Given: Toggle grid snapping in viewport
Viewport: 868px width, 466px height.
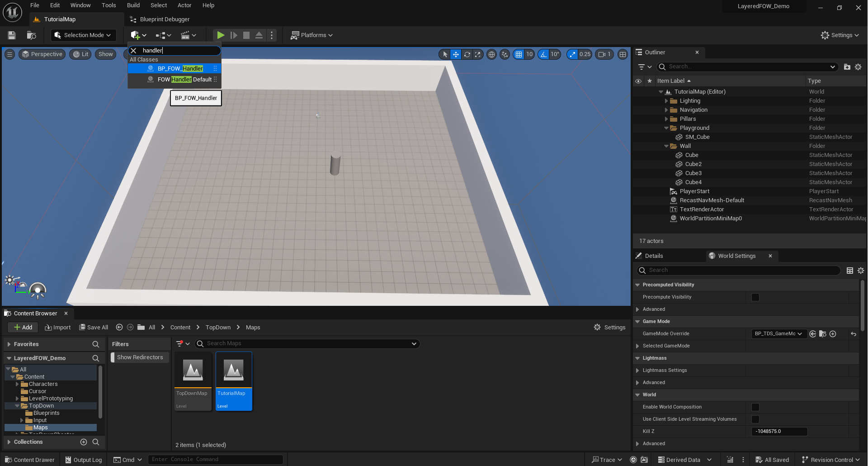Looking at the screenshot, I should [x=519, y=54].
